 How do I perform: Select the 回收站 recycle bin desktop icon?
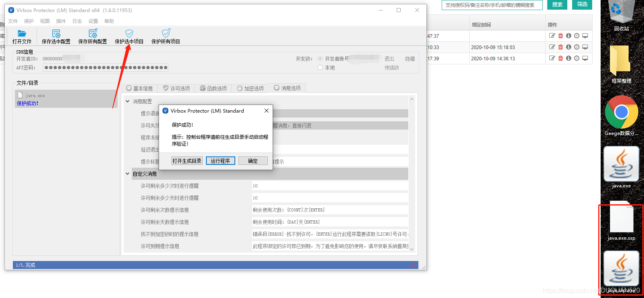(621, 15)
